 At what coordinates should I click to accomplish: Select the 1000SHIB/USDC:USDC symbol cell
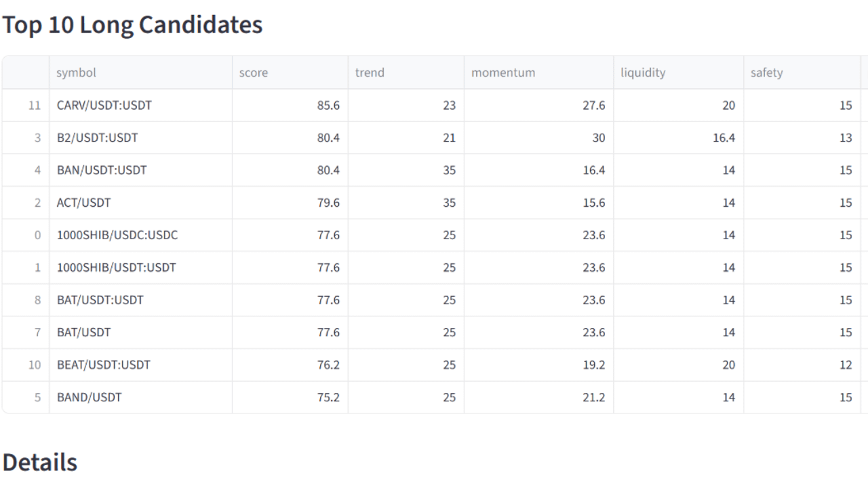(x=118, y=235)
